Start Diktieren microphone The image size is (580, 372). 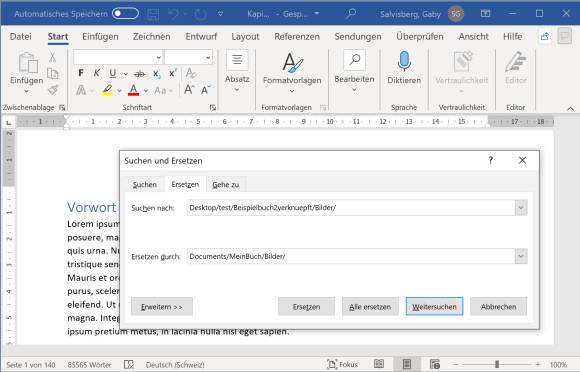click(x=404, y=68)
